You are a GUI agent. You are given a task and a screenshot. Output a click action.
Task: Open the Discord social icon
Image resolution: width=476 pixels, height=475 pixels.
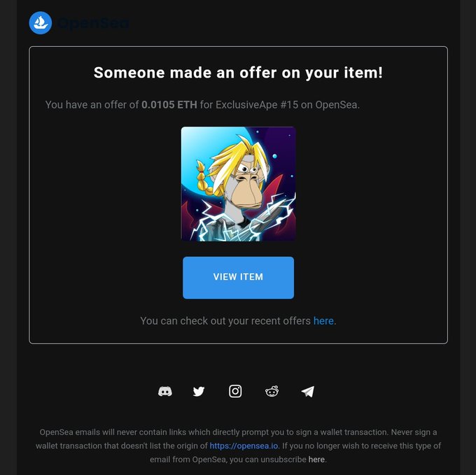click(x=165, y=391)
